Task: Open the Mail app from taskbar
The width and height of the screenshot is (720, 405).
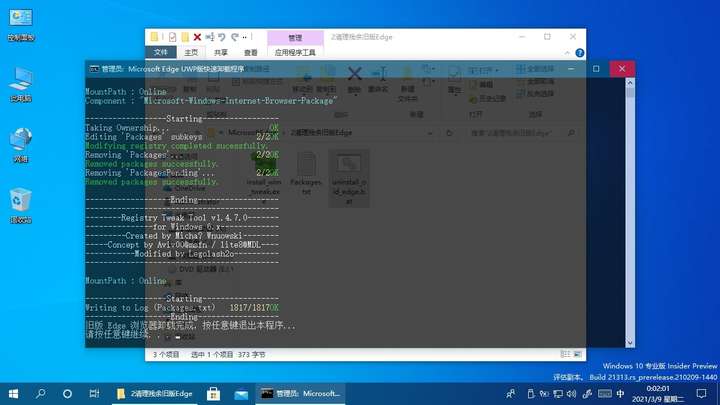Action: pos(241,394)
